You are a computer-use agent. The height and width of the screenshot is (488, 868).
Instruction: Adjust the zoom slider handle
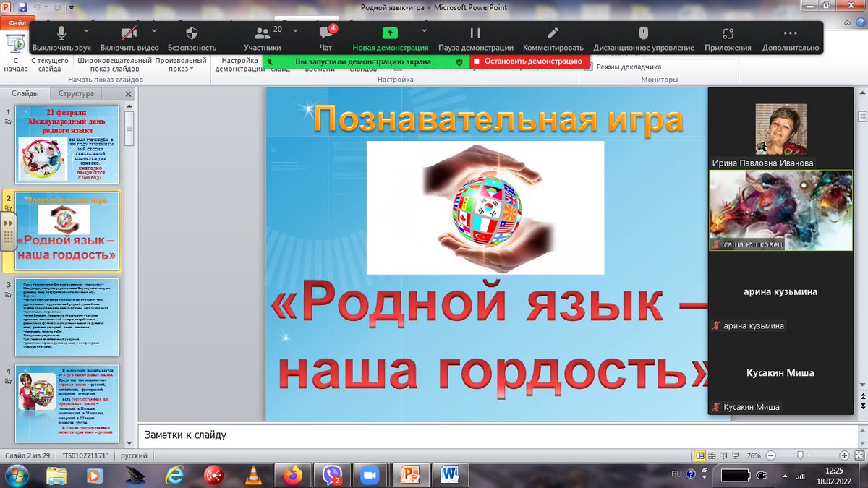point(800,456)
